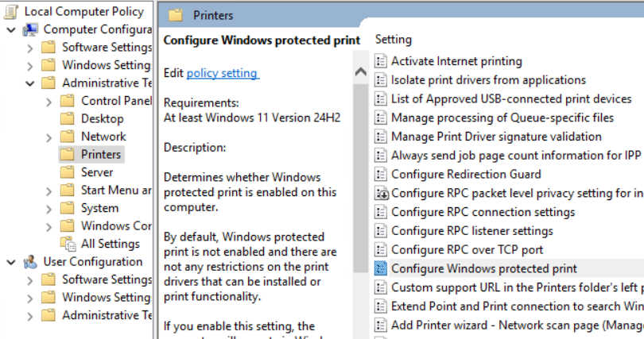Click the User Configuration person icon
The width and height of the screenshot is (644, 339).
(30, 261)
